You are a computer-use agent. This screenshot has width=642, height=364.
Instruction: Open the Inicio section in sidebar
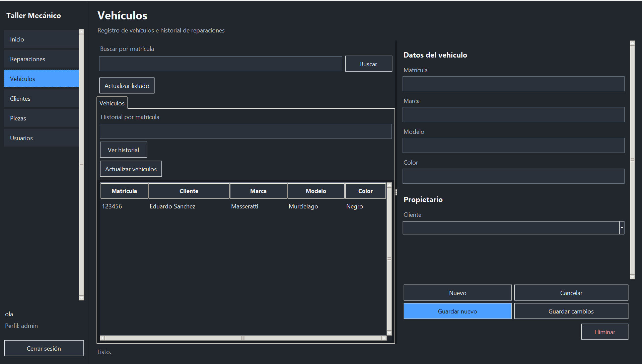pyautogui.click(x=42, y=39)
